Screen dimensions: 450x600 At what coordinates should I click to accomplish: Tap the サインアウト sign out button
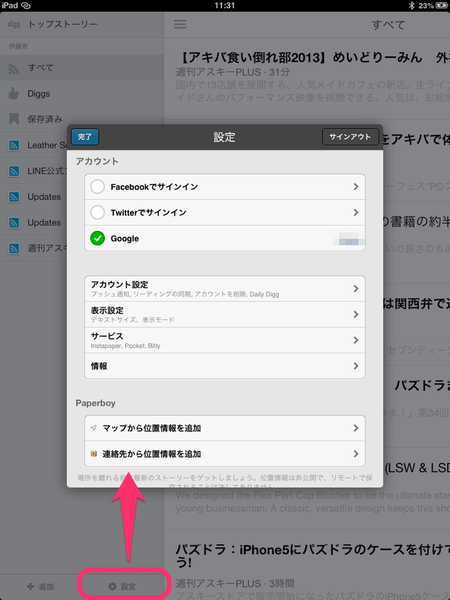click(350, 137)
